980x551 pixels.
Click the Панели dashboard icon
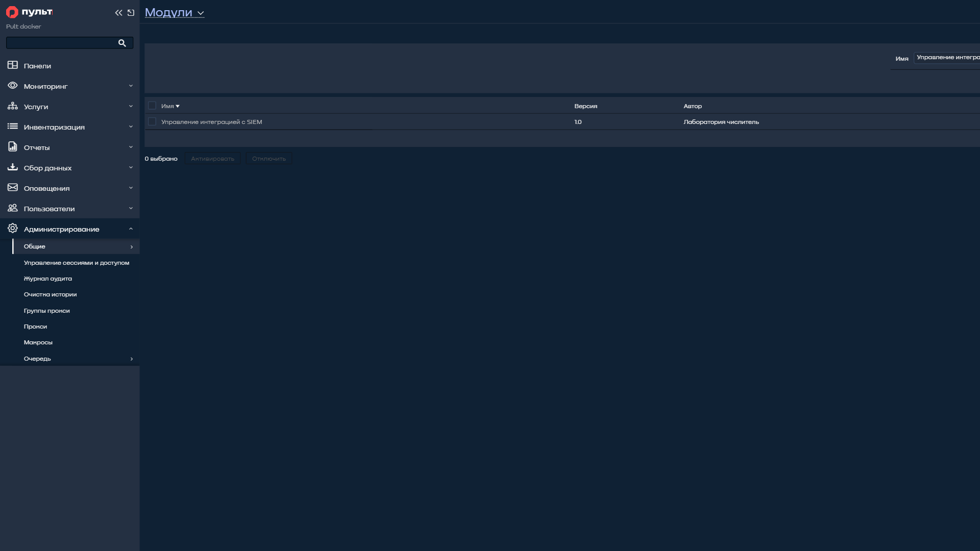[13, 65]
